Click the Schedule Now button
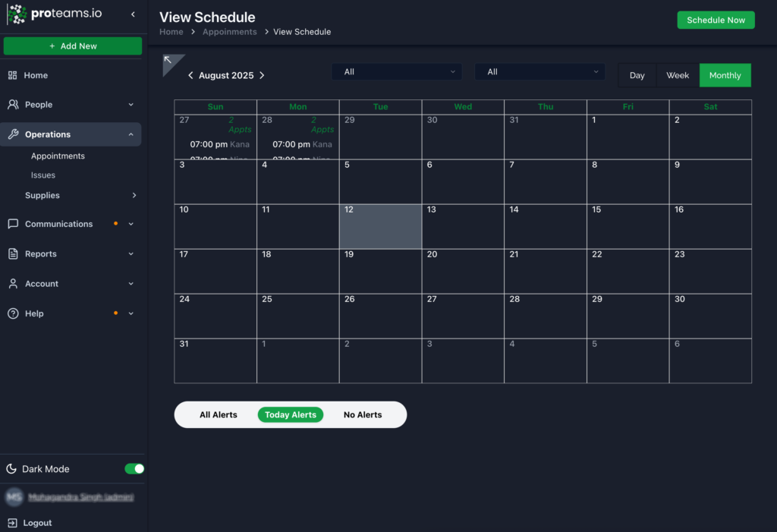 pyautogui.click(x=716, y=20)
